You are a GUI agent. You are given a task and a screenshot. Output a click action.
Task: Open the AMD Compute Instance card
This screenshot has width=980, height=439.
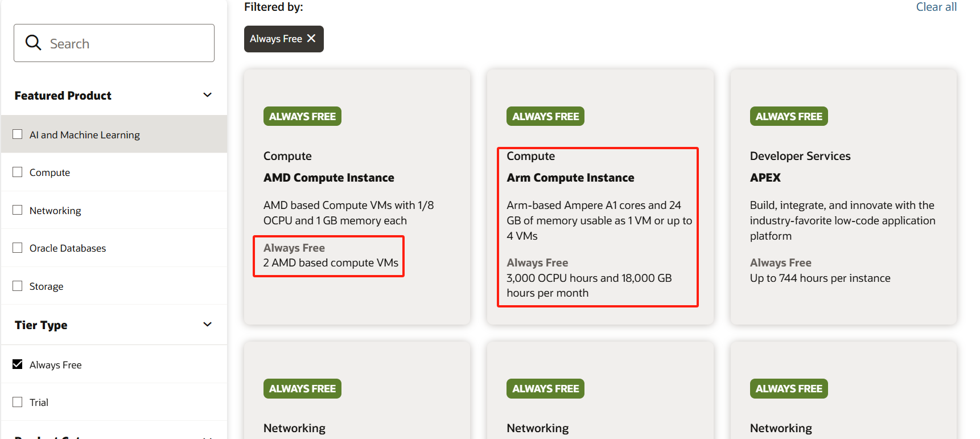[x=328, y=178]
